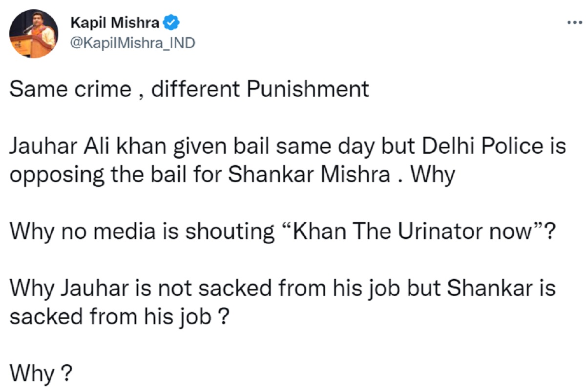Click "sacked from his job ?" on the last full line
586x392 pixels.
pyautogui.click(x=119, y=317)
